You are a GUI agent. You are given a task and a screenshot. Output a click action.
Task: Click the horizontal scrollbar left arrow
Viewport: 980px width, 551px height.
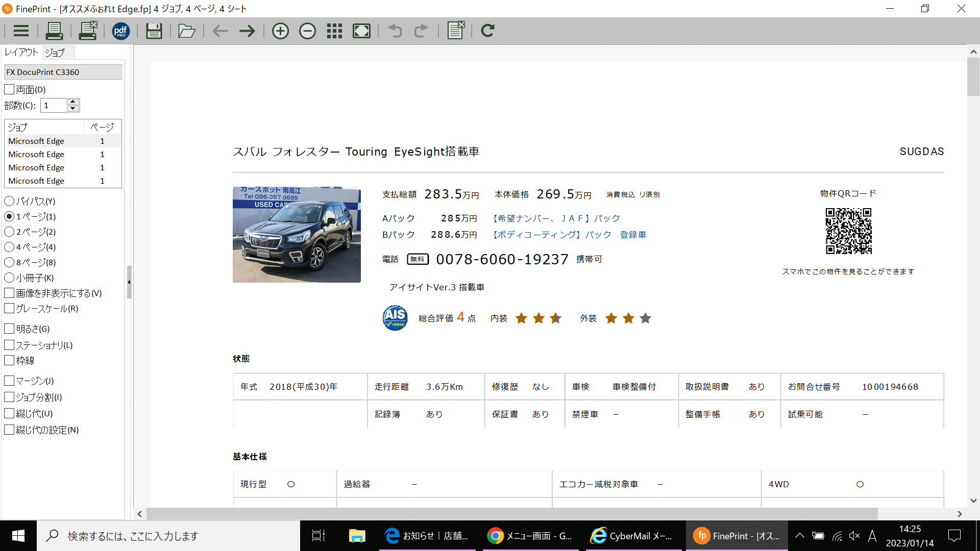coord(140,514)
